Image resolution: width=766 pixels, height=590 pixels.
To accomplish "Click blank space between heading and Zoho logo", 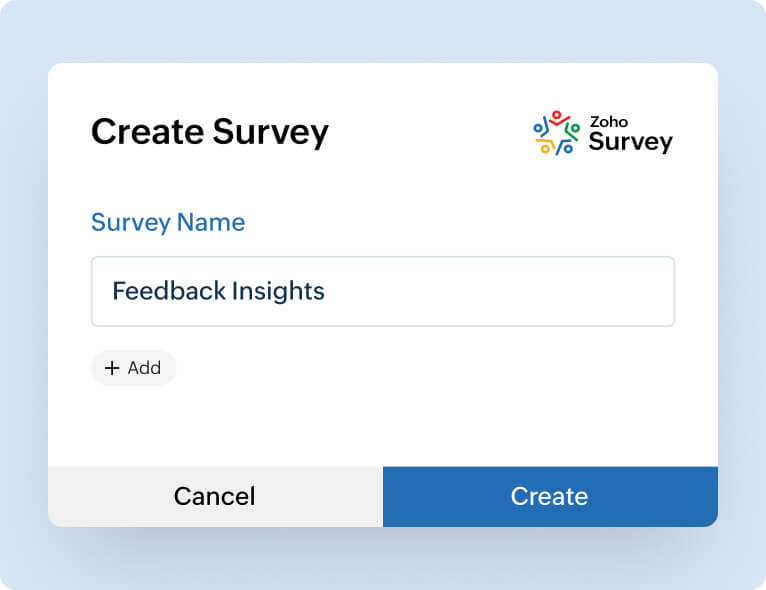I will pos(430,132).
